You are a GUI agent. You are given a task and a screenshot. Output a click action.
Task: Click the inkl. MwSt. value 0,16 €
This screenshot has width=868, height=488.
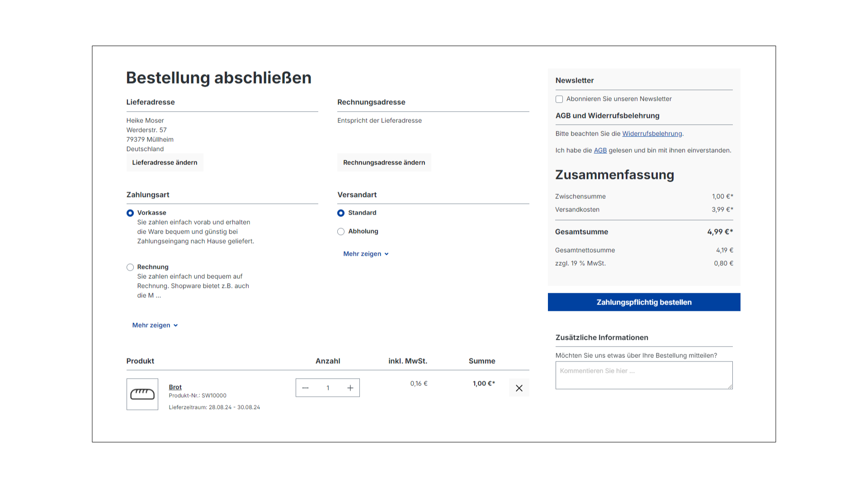pos(419,384)
